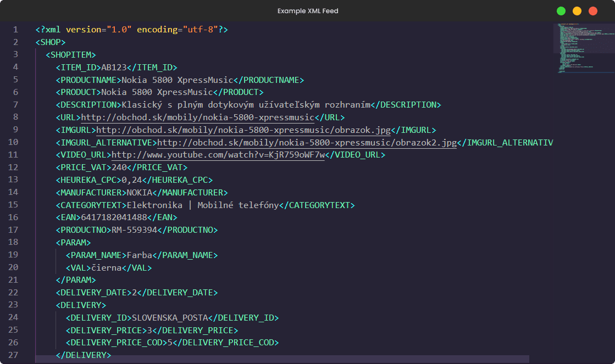Click line number 27 in gutter
615x364 pixels.
(x=13, y=355)
